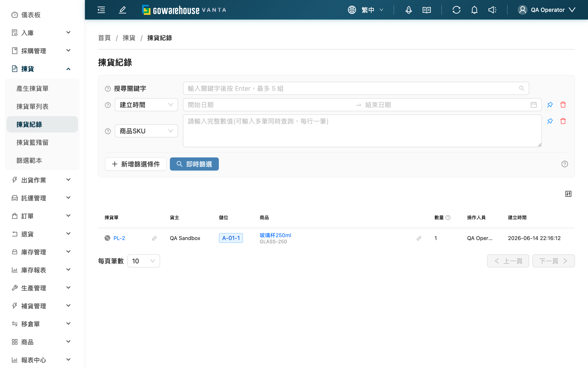The image size is (588, 368).
Task: Click the 新增篩選條件 button
Action: (x=136, y=164)
